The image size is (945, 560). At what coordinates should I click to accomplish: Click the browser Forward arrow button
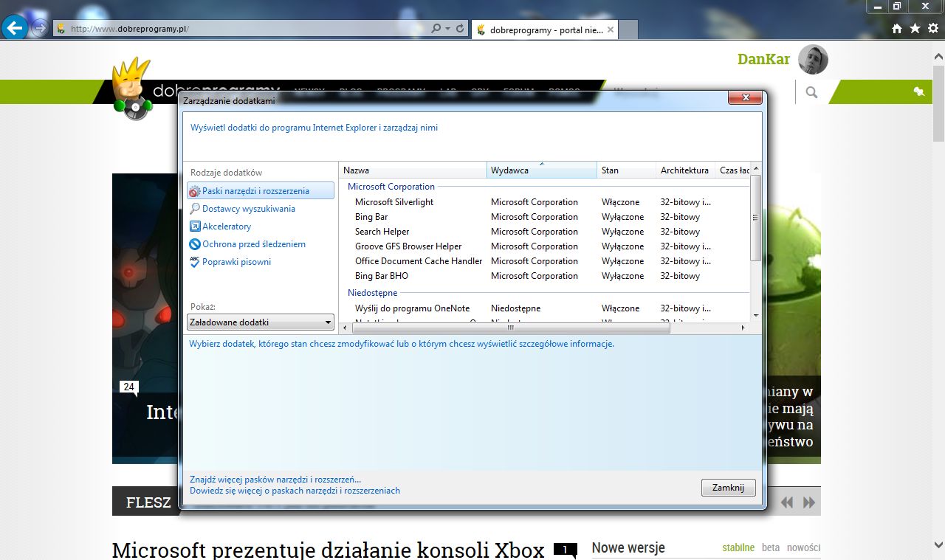(x=40, y=29)
